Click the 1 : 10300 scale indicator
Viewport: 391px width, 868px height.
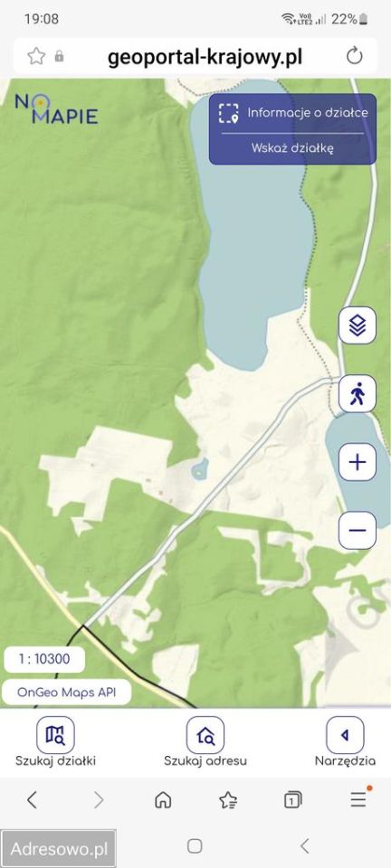44,659
